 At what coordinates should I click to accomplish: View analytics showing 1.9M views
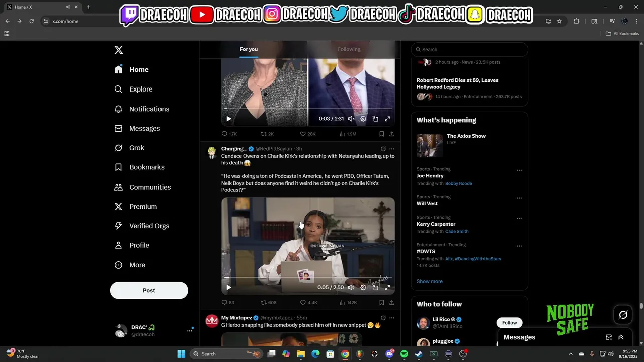[348, 134]
